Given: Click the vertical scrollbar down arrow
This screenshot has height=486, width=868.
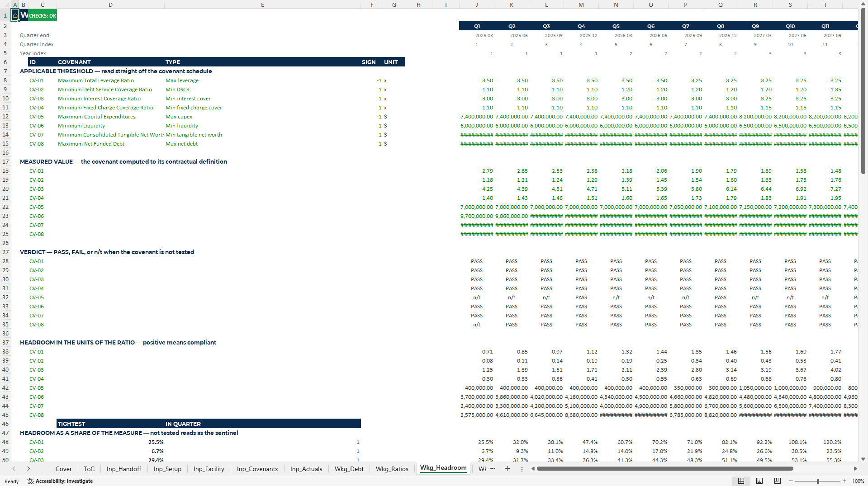Looking at the screenshot, I should (x=863, y=459).
